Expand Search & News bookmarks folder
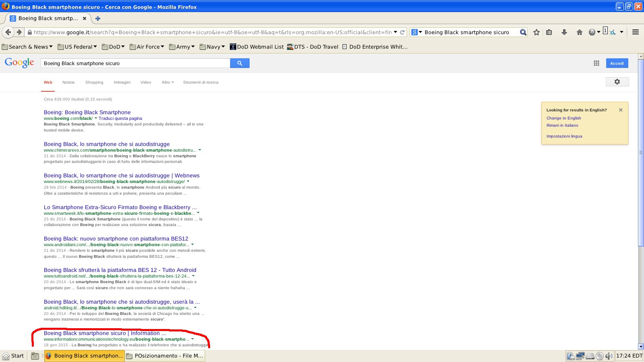Viewport: 644px width, 362px height. 27,47
